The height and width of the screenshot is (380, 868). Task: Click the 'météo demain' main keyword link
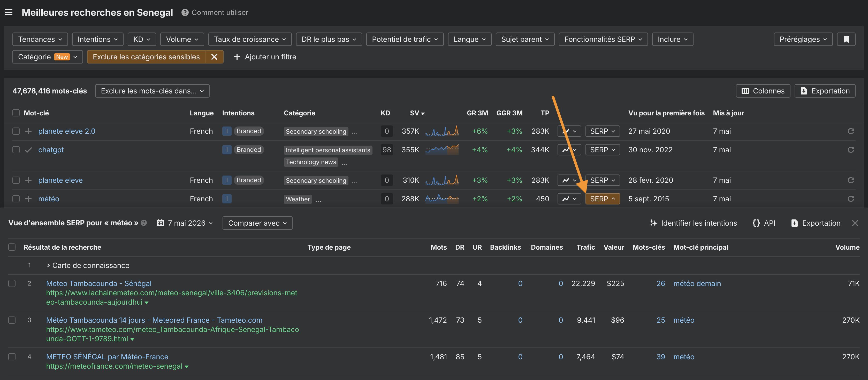point(697,283)
